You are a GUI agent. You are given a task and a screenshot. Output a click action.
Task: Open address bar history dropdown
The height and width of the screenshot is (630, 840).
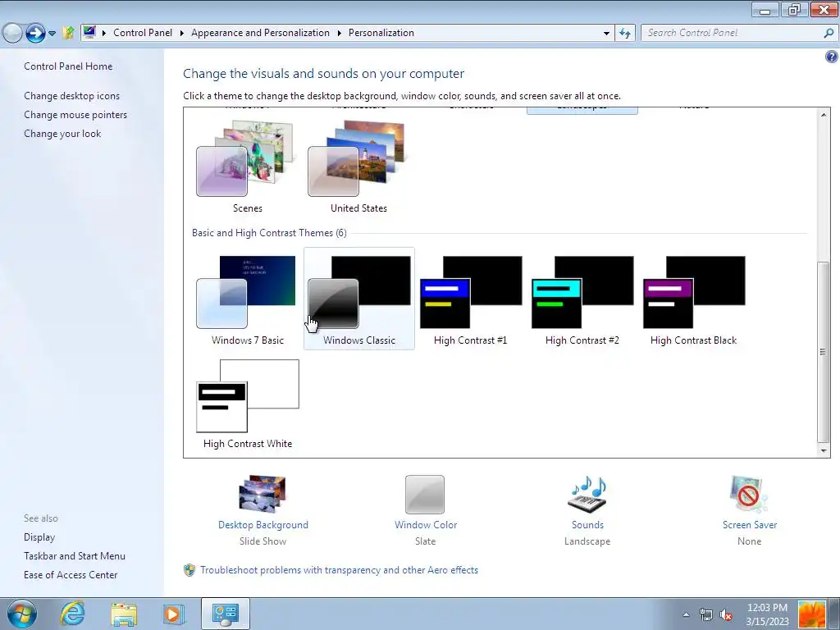(x=606, y=33)
